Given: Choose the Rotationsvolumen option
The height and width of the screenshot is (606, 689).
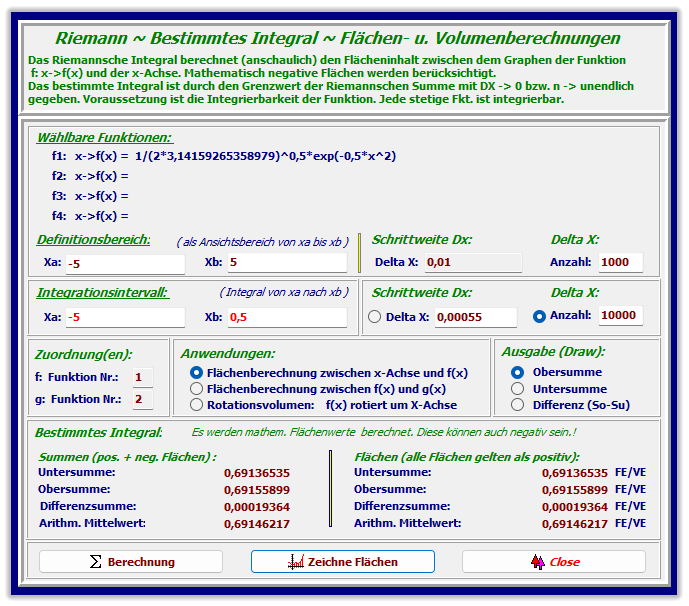Looking at the screenshot, I should point(196,405).
